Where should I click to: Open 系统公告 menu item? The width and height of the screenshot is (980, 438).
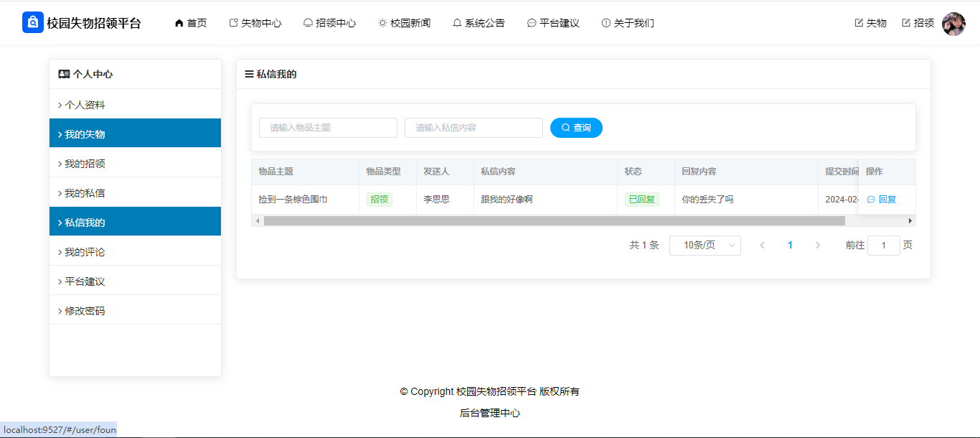tap(479, 23)
